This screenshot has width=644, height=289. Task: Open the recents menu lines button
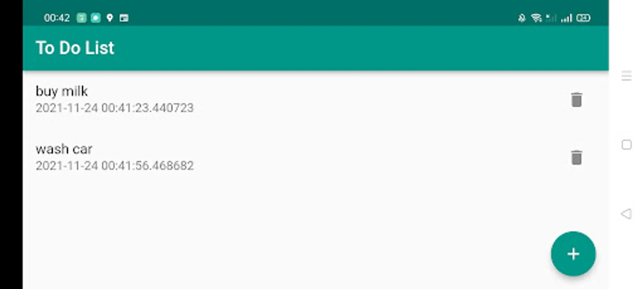click(x=626, y=76)
